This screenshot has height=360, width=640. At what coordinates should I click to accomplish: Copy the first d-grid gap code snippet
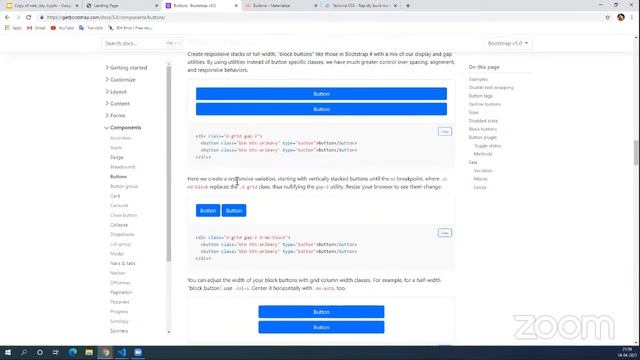click(444, 131)
